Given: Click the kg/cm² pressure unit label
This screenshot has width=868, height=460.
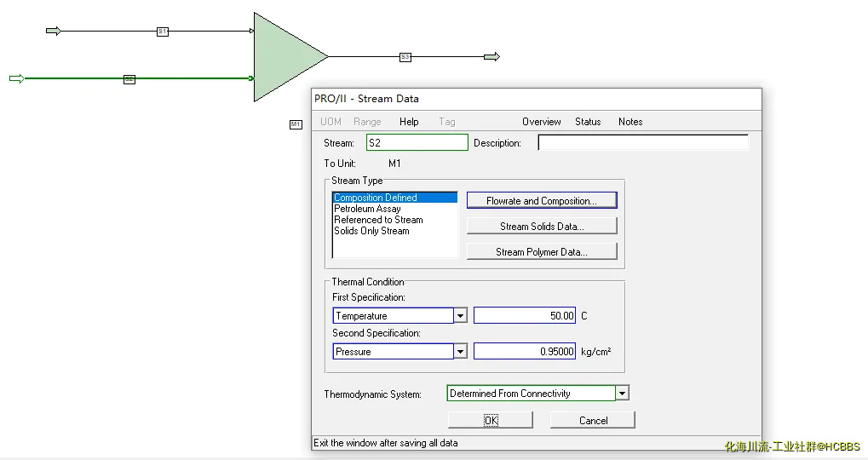Looking at the screenshot, I should coord(596,352).
